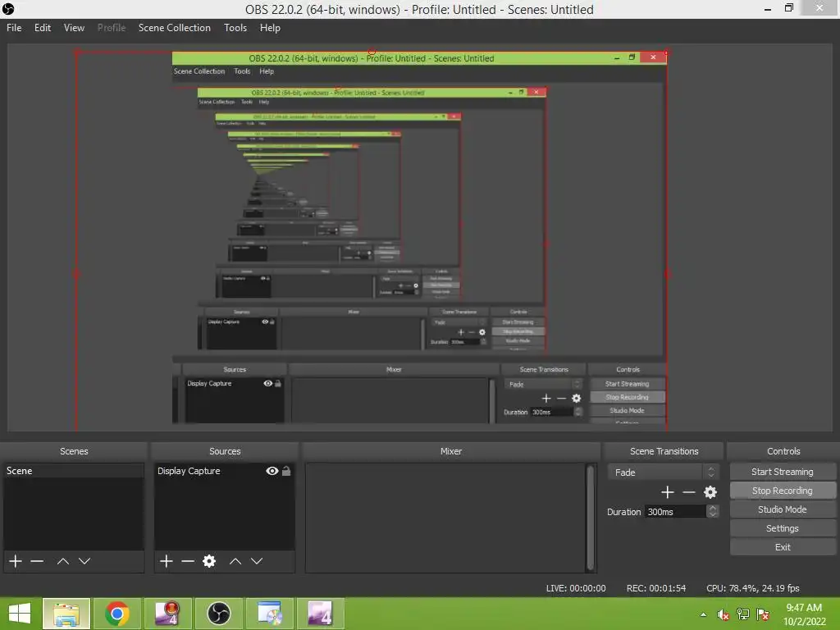Screen dimensions: 840x630
Task: Remove selected scene with minus icon
Action: coord(37,561)
